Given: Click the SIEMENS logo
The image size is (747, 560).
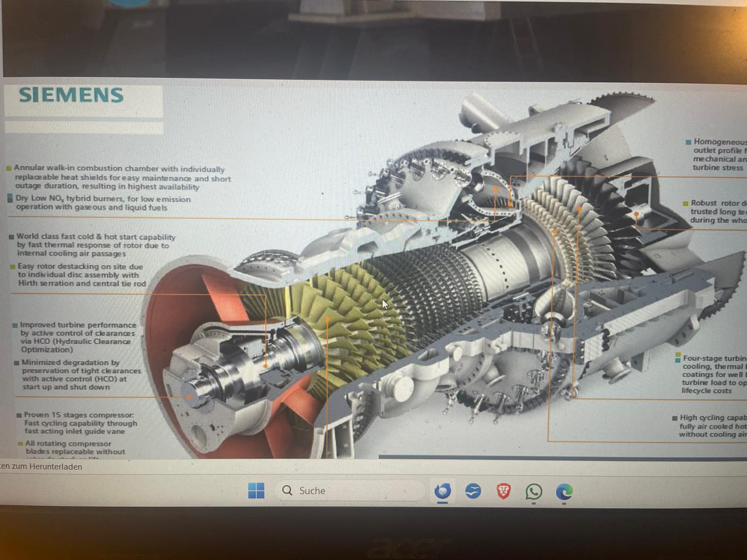Looking at the screenshot, I should point(71,95).
